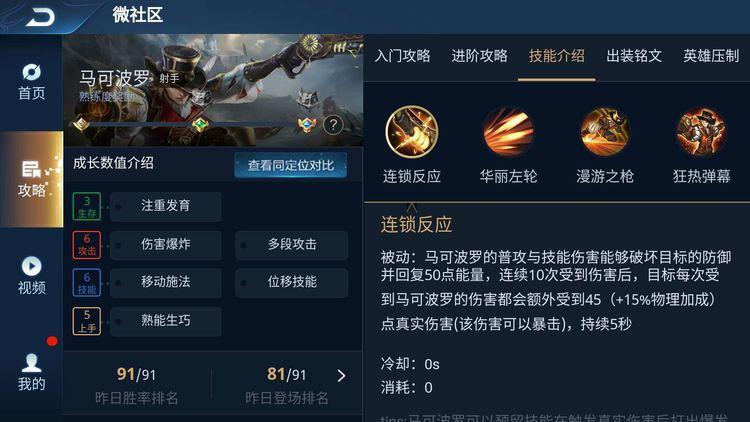
Task: Expand ranking details chevron arrow
Action: point(341,376)
